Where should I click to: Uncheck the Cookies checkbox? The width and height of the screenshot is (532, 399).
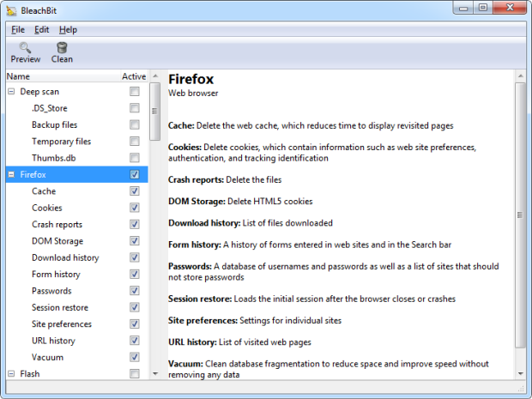pyautogui.click(x=135, y=208)
